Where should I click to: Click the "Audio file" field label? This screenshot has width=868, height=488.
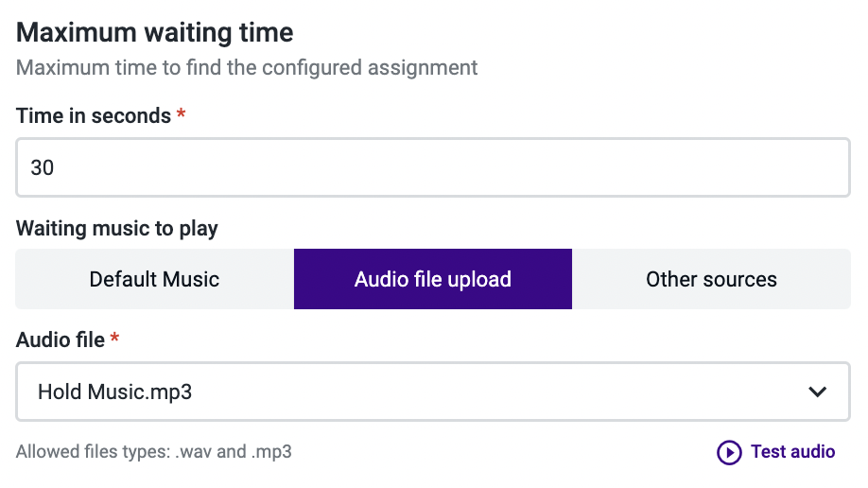[x=61, y=340]
